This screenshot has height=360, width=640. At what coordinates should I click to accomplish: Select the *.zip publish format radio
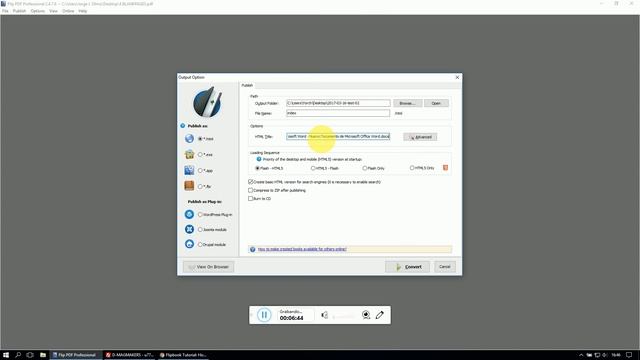(200, 155)
